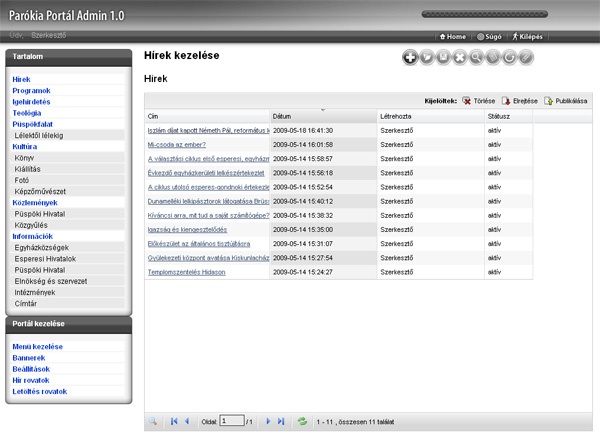This screenshot has height=436, width=600.
Task: Click the add new item plus icon
Action: [x=410, y=58]
